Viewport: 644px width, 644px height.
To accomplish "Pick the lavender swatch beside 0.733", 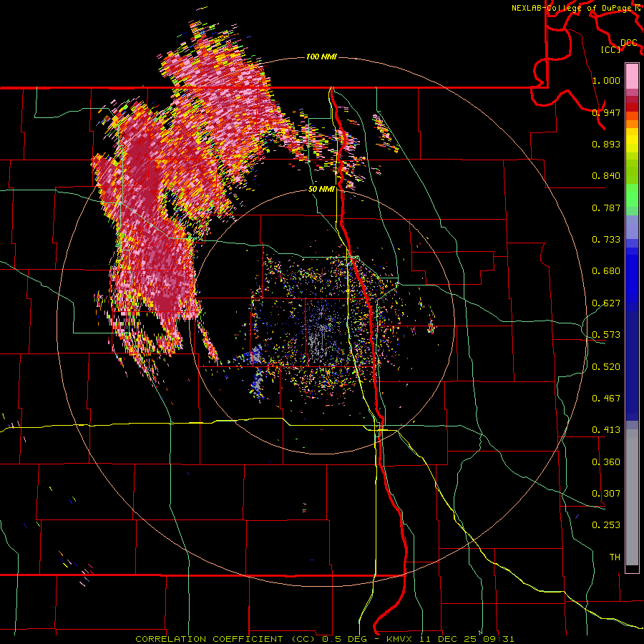I will 632,228.
